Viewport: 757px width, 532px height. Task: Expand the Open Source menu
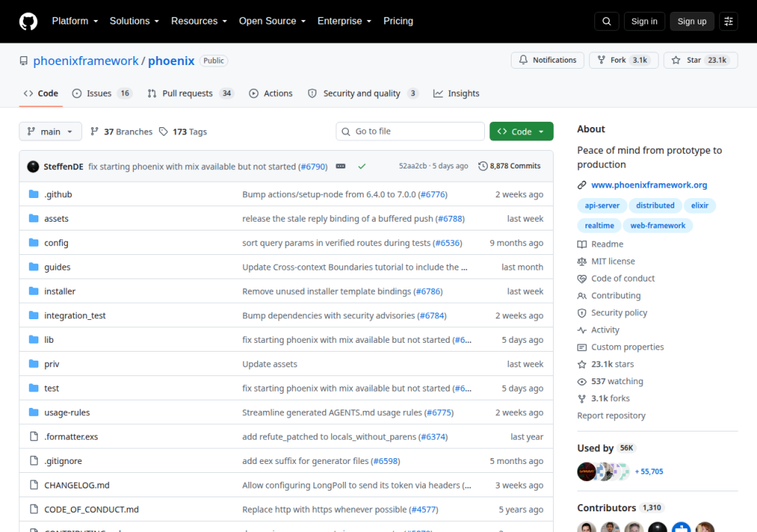(272, 21)
